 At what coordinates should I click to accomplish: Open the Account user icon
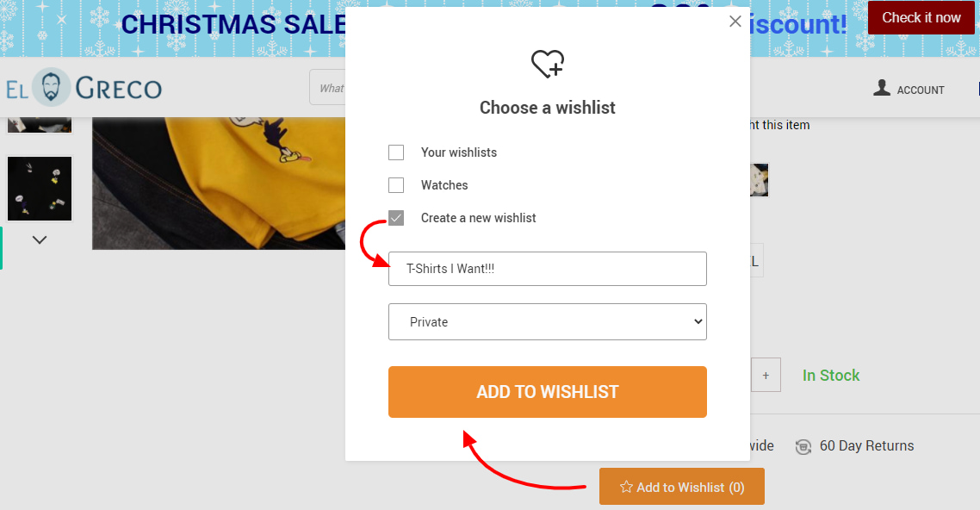click(882, 88)
